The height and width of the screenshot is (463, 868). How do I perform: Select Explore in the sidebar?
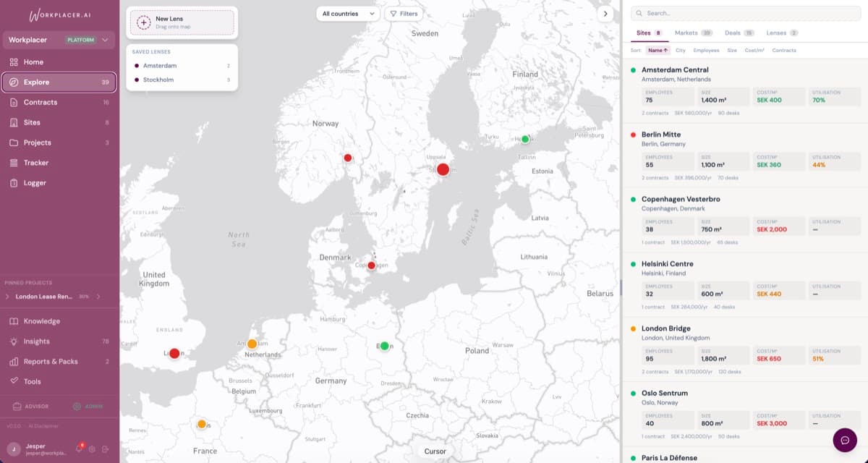point(59,82)
